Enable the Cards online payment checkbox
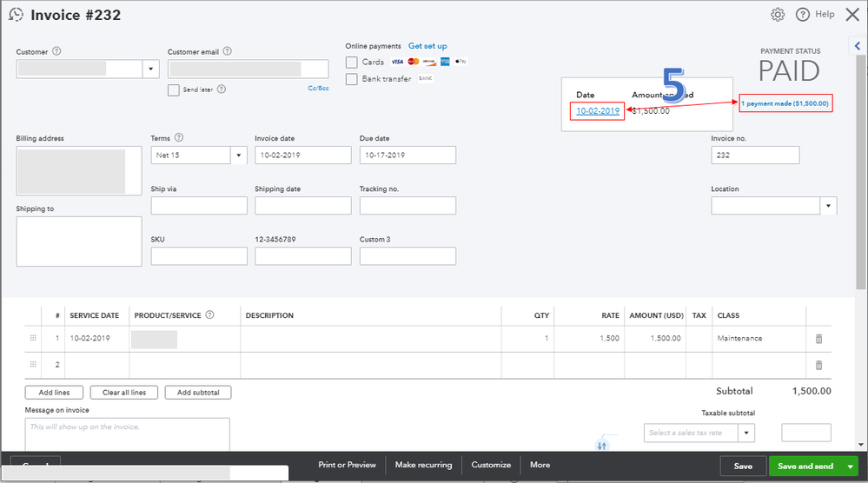Viewport: 868px width, 483px height. coord(352,63)
